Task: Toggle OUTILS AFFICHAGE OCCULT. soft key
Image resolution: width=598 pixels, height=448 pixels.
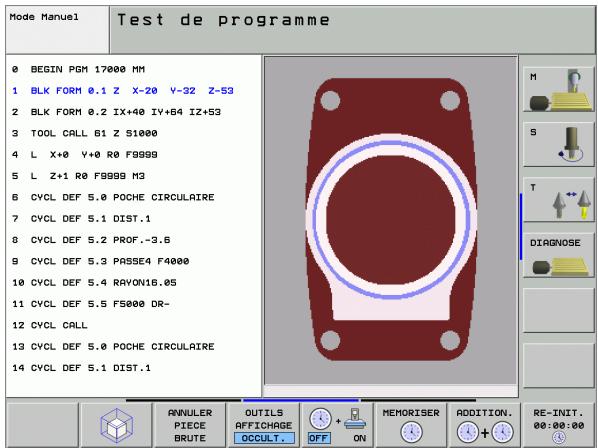Action: point(264,426)
